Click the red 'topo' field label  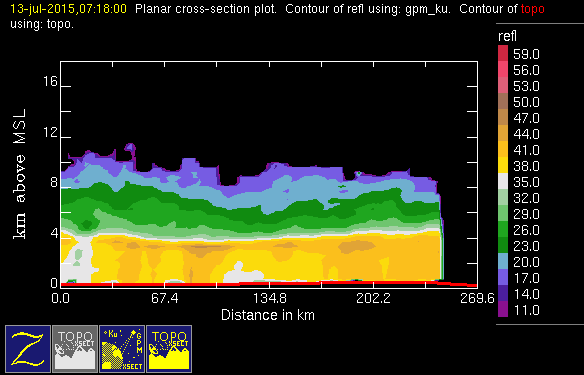coord(532,9)
